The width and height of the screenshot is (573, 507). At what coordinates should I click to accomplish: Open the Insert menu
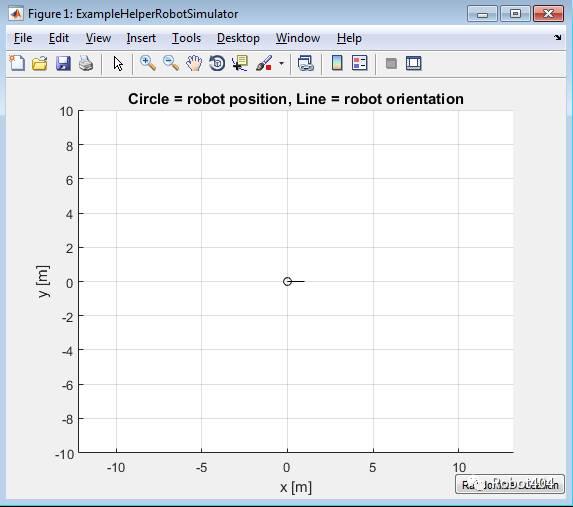[x=141, y=38]
